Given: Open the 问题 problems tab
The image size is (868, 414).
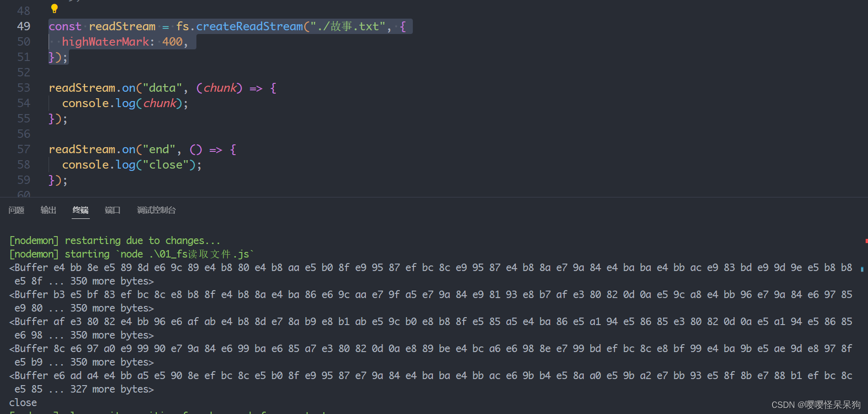Looking at the screenshot, I should (x=16, y=210).
